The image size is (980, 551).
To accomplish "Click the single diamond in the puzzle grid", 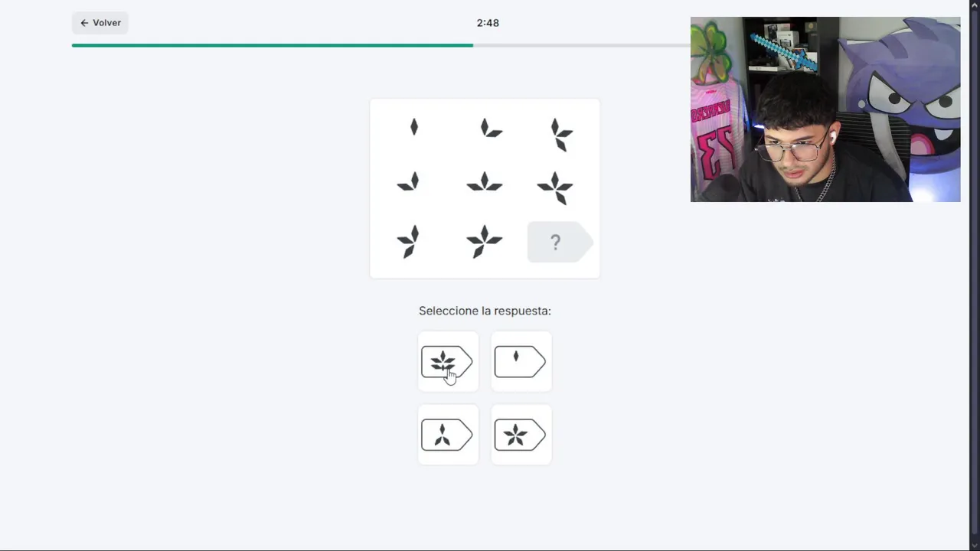I will (x=414, y=127).
